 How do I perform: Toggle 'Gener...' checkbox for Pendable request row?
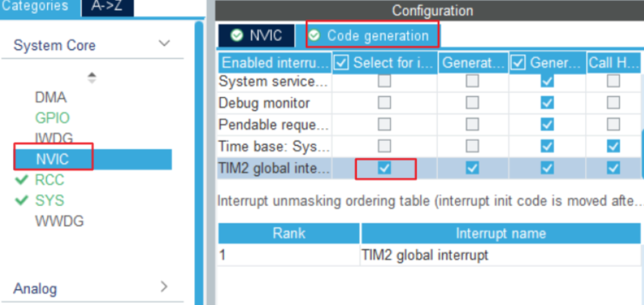547,124
